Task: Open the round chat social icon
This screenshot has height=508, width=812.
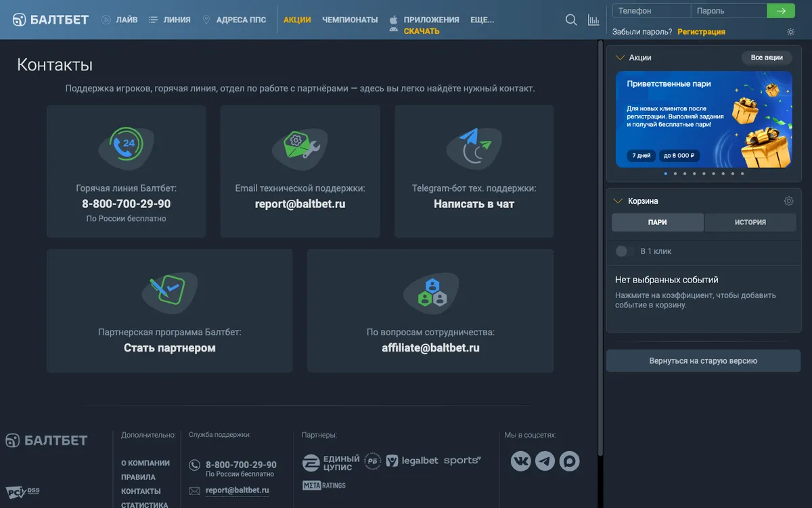Action: coord(569,461)
